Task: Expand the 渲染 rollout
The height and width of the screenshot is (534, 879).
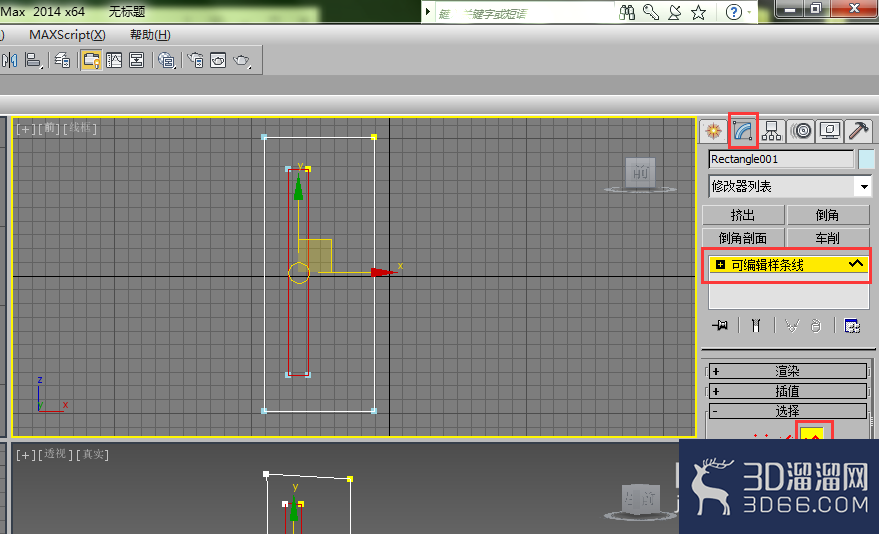Action: [787, 371]
